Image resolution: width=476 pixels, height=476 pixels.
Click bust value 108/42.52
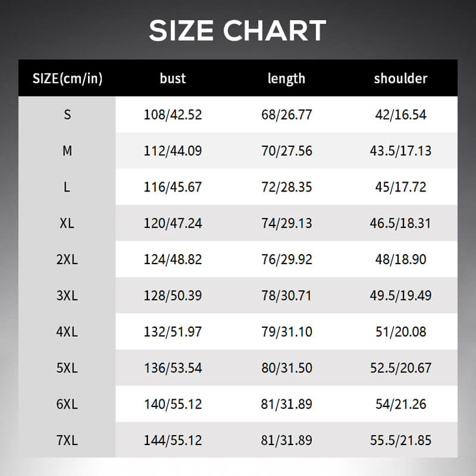pos(173,115)
